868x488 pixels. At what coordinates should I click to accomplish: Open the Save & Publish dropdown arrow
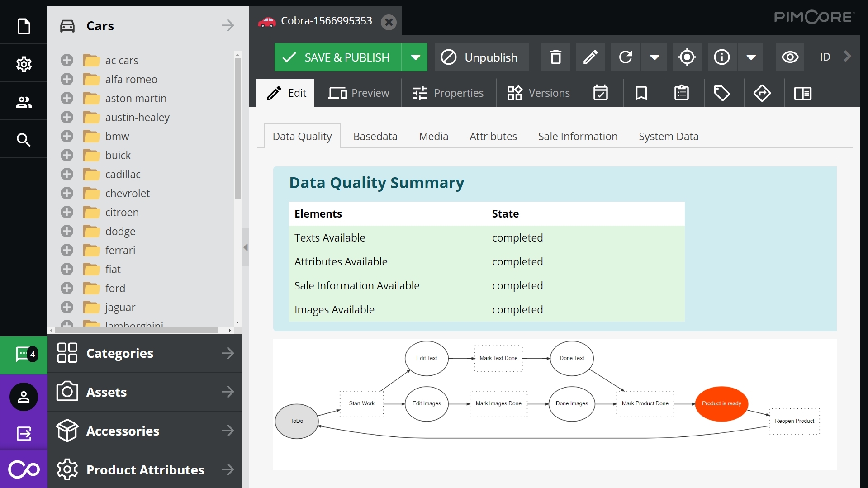tap(415, 57)
